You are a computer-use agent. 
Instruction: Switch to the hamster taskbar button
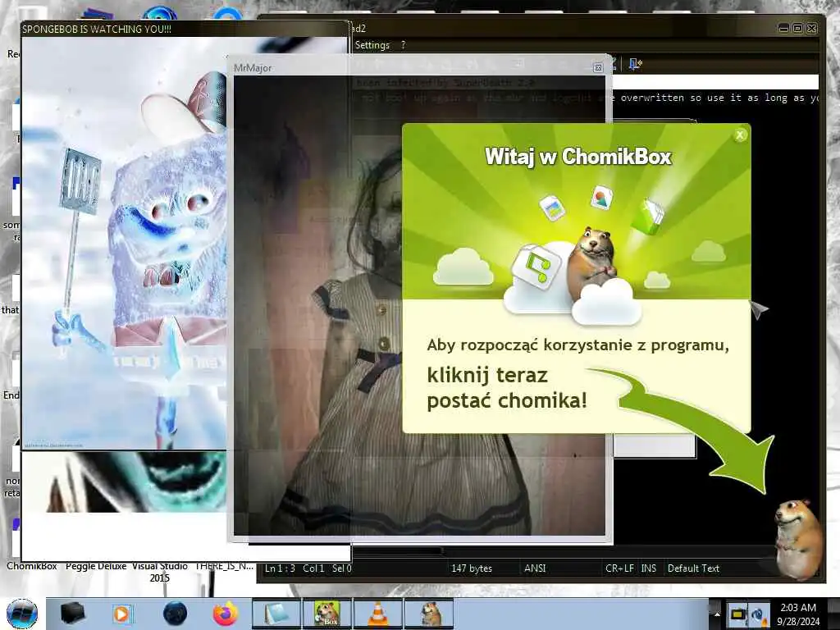coord(428,614)
